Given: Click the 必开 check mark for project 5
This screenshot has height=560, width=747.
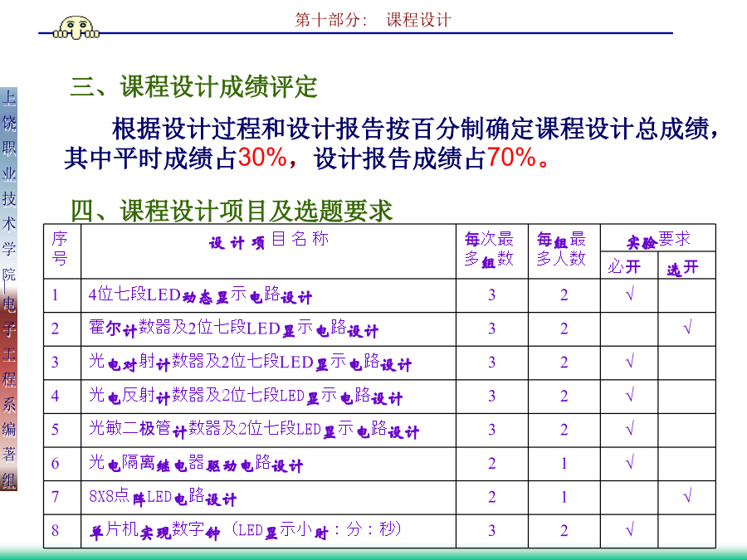Looking at the screenshot, I should [x=629, y=429].
